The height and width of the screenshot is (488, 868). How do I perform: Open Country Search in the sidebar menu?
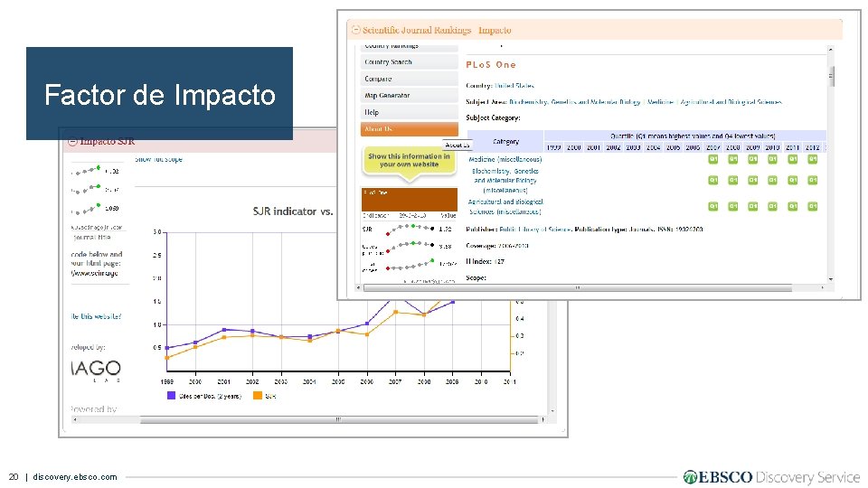point(409,62)
